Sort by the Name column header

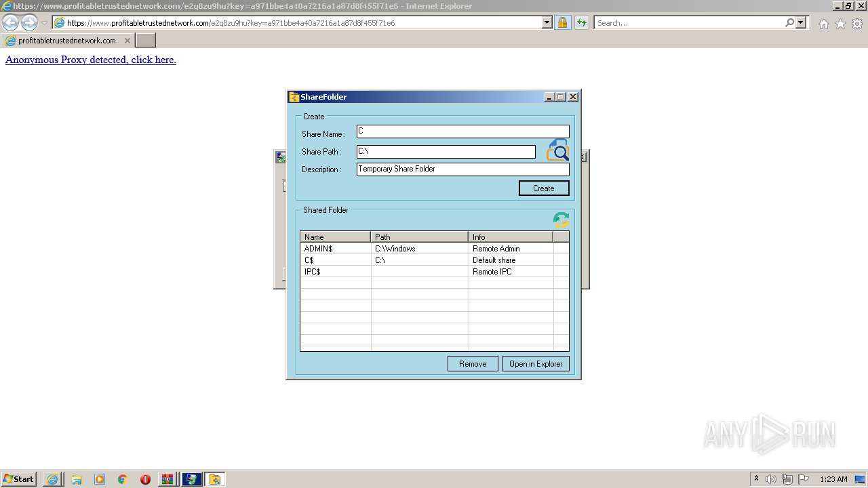[x=336, y=237]
